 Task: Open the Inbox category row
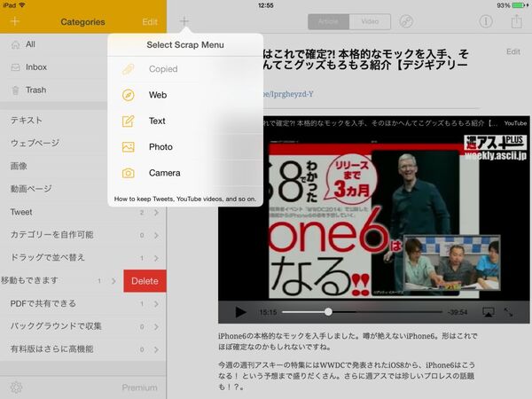tap(53, 67)
